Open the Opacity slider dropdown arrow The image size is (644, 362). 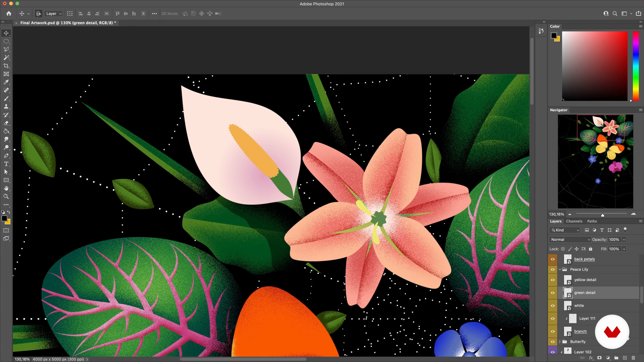pos(624,240)
